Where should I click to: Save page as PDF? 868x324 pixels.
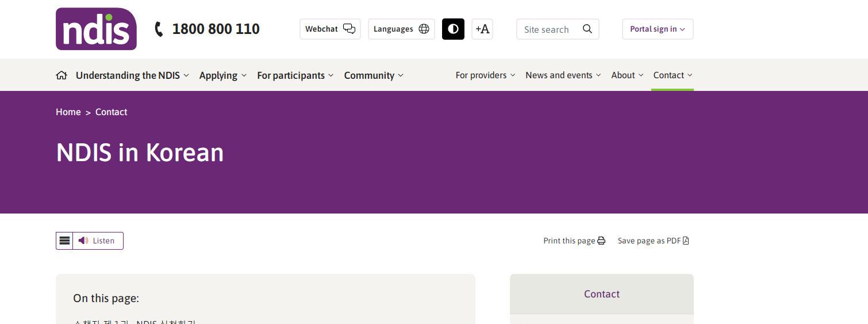pyautogui.click(x=654, y=241)
